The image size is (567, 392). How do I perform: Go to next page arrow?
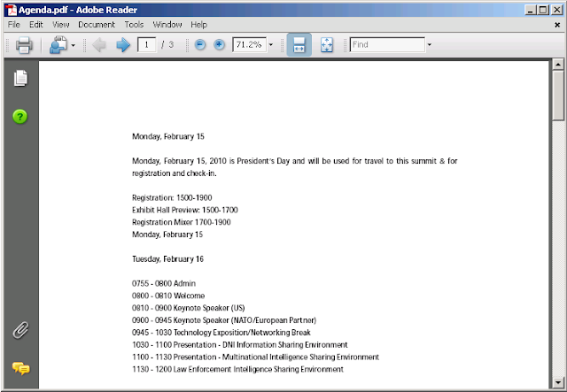pyautogui.click(x=123, y=45)
